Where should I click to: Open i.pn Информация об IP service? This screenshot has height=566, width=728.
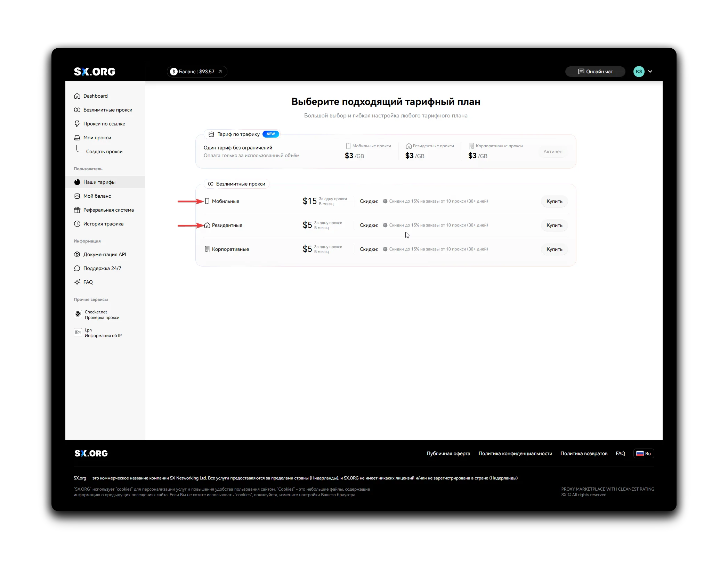click(x=103, y=333)
